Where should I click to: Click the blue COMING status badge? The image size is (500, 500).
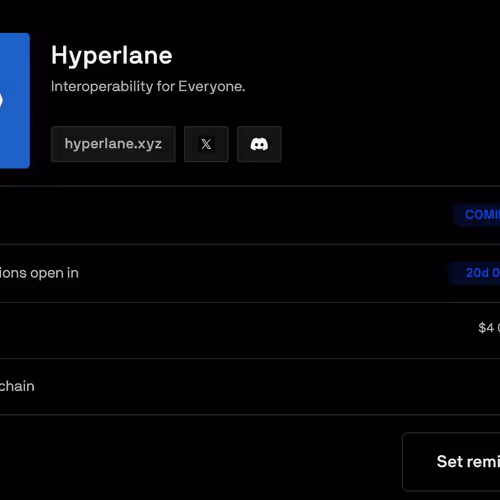[x=477, y=215]
